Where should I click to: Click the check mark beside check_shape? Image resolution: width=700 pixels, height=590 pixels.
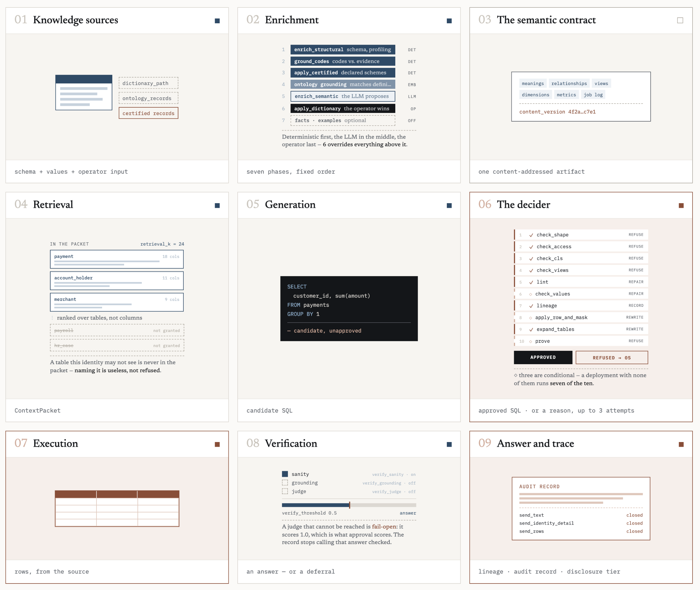pyautogui.click(x=531, y=235)
